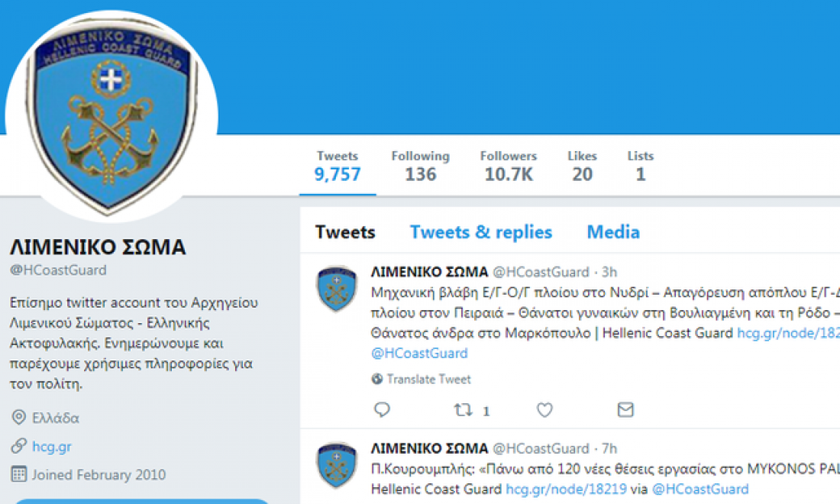Show the 10.7K Followers list
Image resolution: width=840 pixels, height=504 pixels.
coord(509,166)
